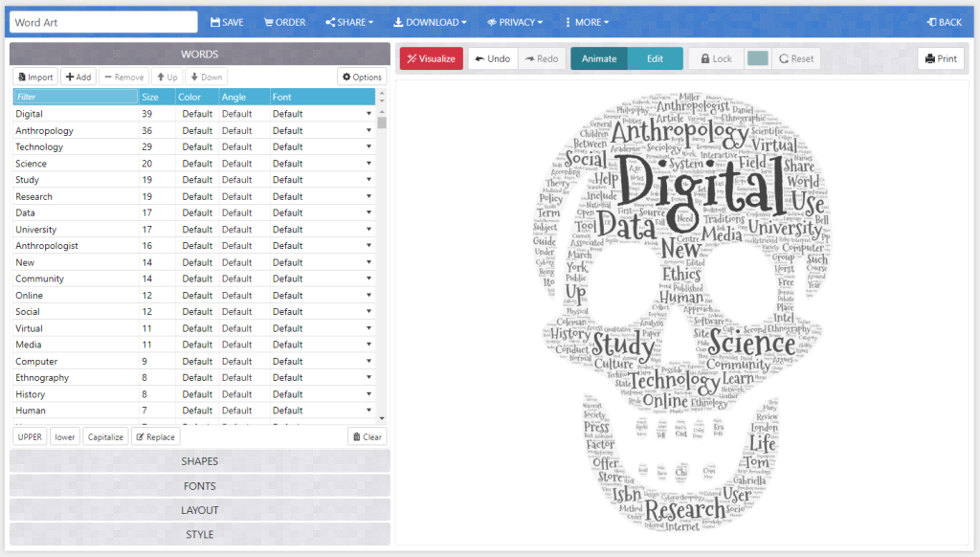Screen dimensions: 980x557
Task: Click the Add word icon
Action: (78, 76)
